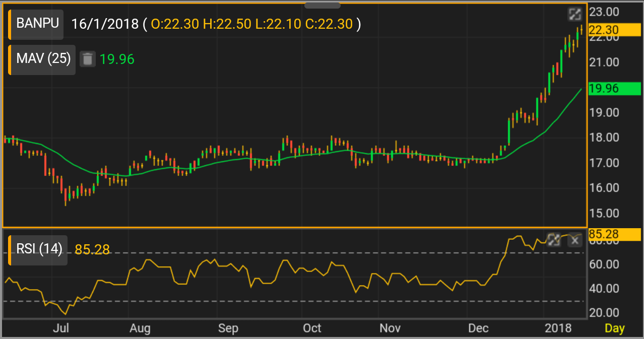Click the green 19.96 MAV value text
644x339 pixels.
(117, 59)
